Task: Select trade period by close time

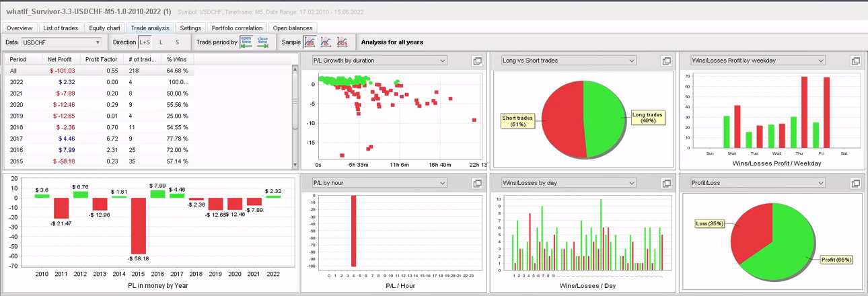Action: pos(262,42)
